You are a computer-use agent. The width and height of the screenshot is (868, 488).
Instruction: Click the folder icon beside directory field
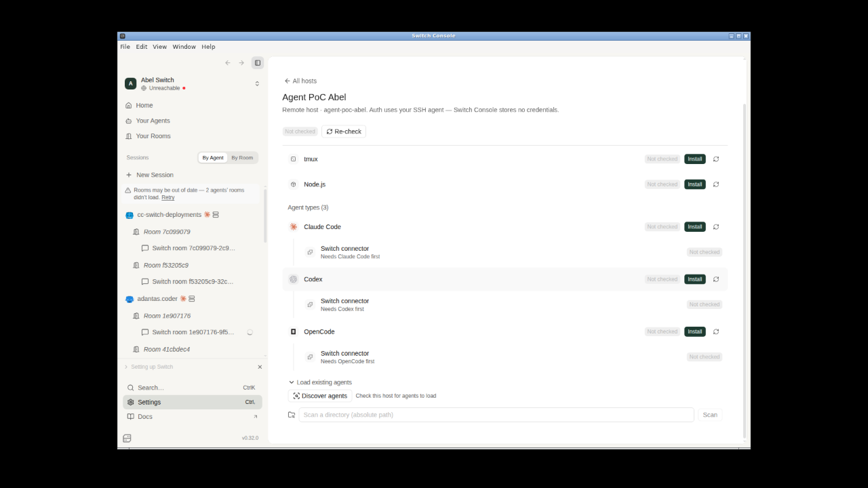(x=292, y=415)
